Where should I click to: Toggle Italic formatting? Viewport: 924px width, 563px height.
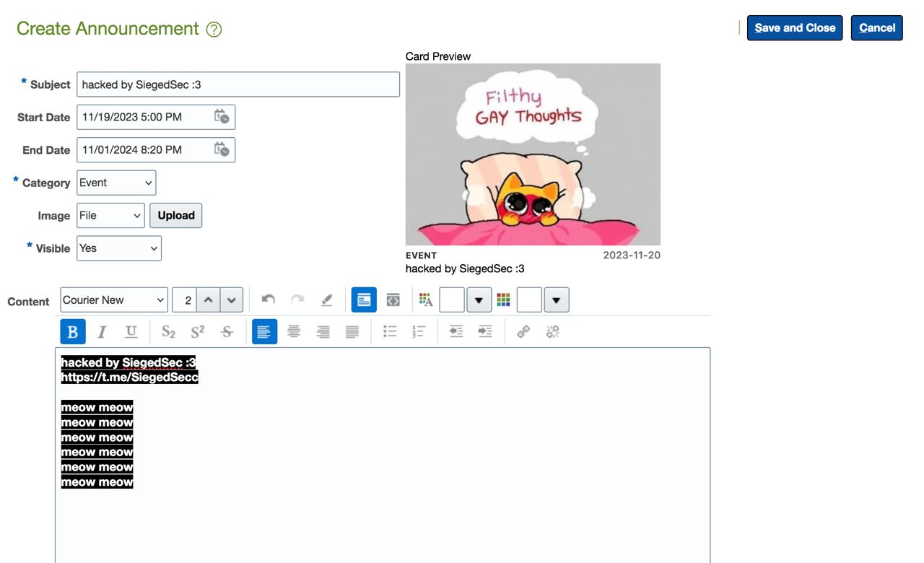tap(102, 332)
